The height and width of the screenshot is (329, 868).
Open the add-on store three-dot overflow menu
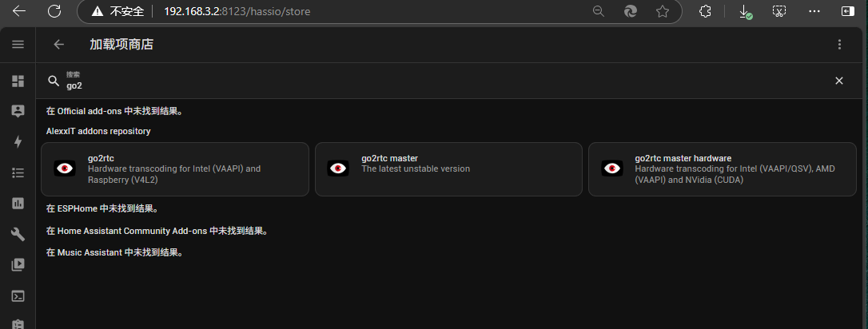839,45
